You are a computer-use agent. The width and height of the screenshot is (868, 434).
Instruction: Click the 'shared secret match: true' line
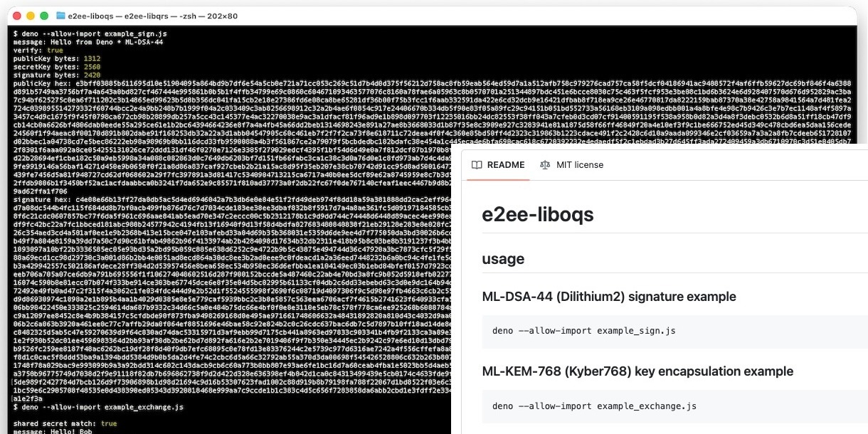click(65, 423)
